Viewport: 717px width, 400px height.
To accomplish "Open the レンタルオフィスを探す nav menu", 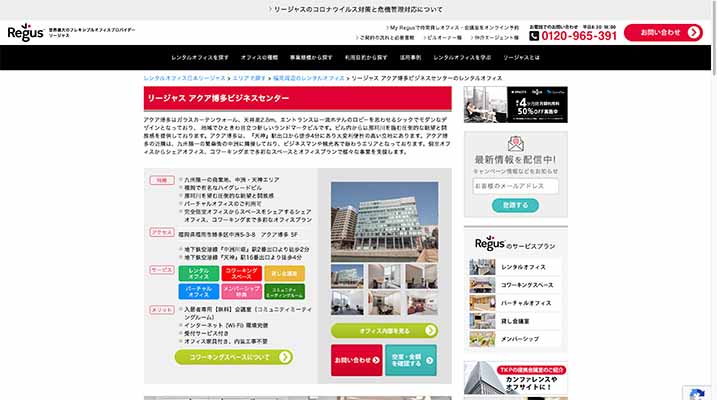I will click(200, 58).
